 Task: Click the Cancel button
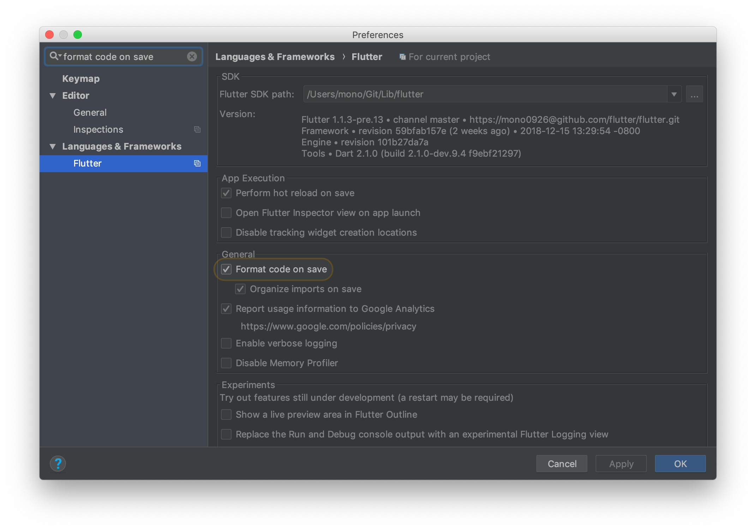[x=562, y=464]
